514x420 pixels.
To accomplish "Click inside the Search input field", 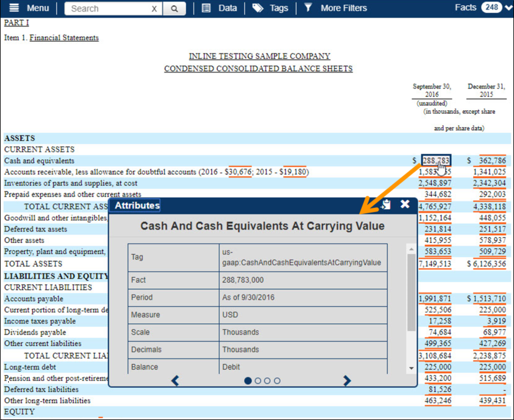I will coord(105,8).
